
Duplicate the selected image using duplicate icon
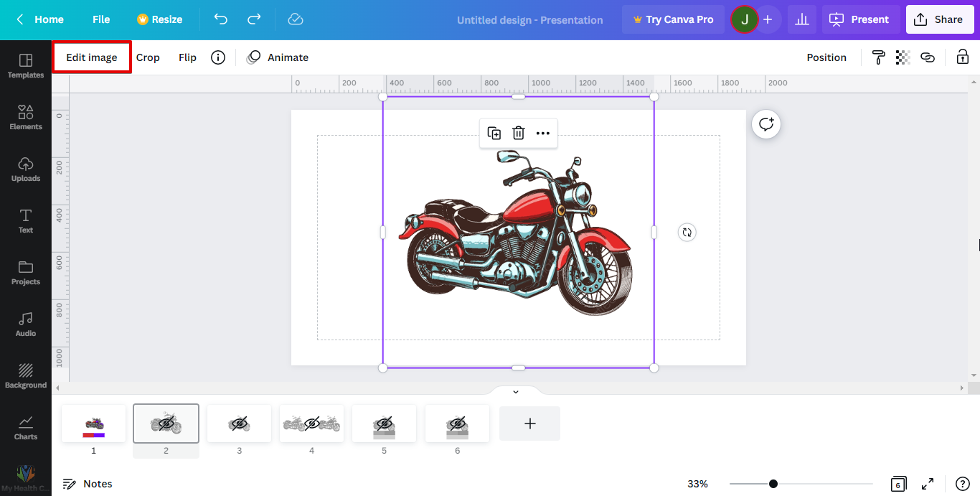tap(494, 133)
